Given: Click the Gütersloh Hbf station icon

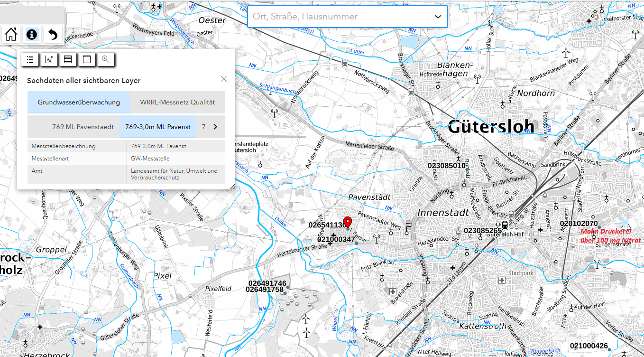Looking at the screenshot, I should coord(505,226).
